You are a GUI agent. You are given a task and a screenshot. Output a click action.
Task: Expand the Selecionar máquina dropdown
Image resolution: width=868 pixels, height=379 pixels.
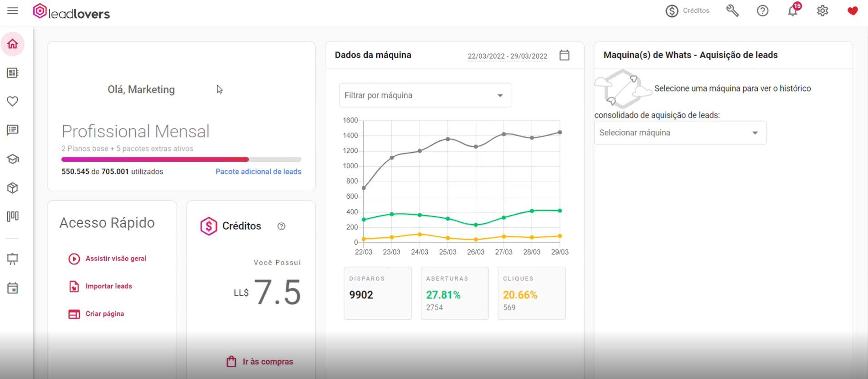point(680,133)
